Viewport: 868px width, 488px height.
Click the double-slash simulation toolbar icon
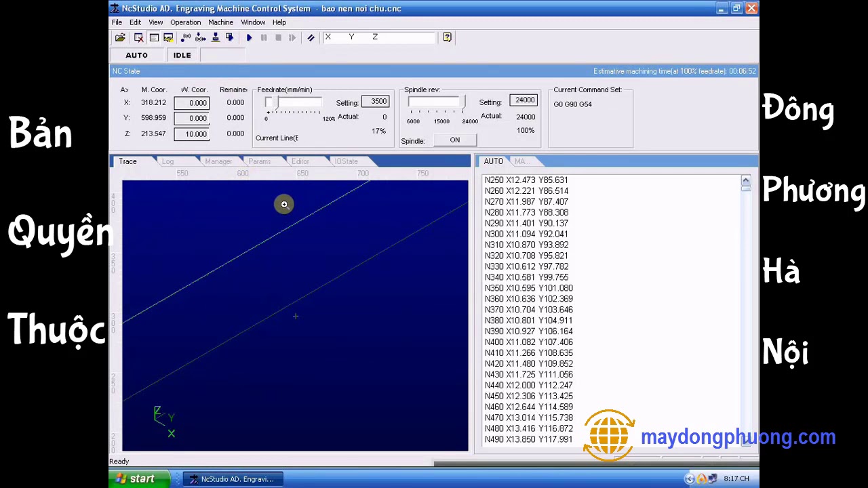311,38
